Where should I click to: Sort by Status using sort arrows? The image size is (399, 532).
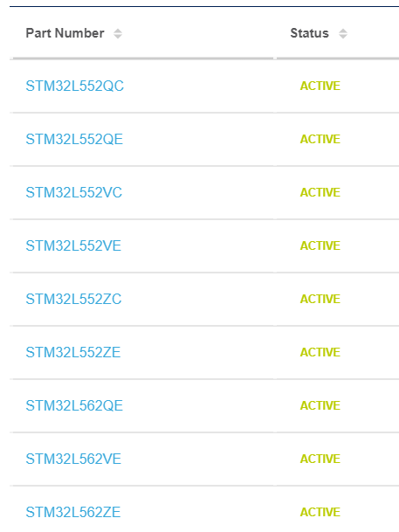(x=343, y=33)
